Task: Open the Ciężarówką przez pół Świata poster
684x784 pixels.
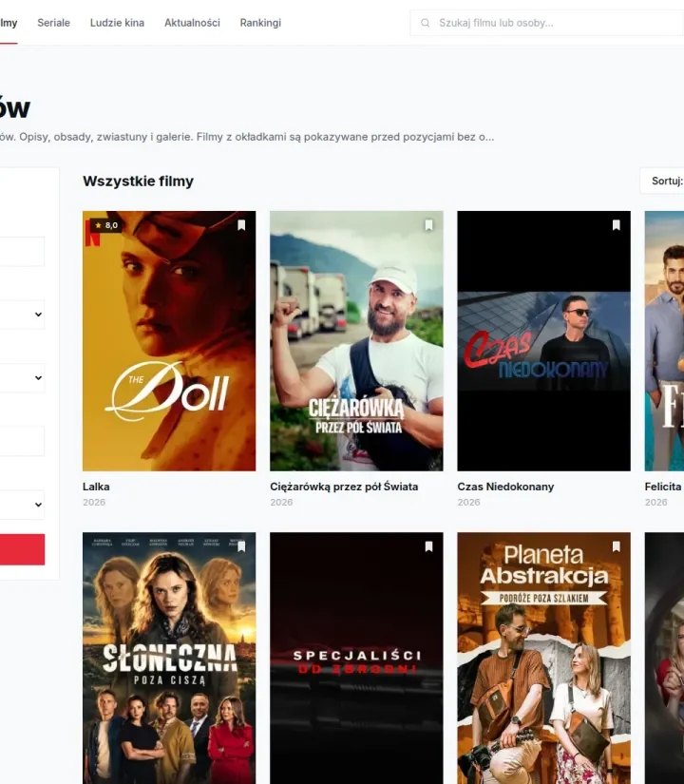Action: coord(356,341)
